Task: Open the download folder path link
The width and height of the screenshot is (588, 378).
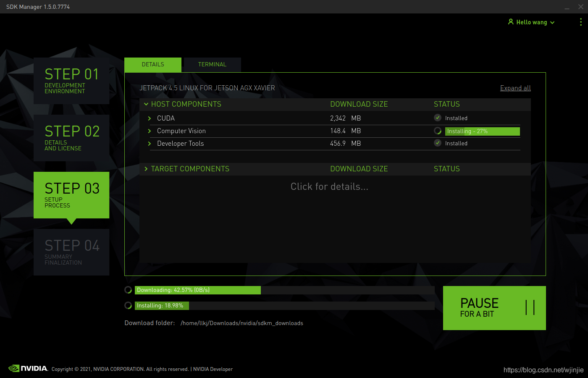Action: click(242, 323)
